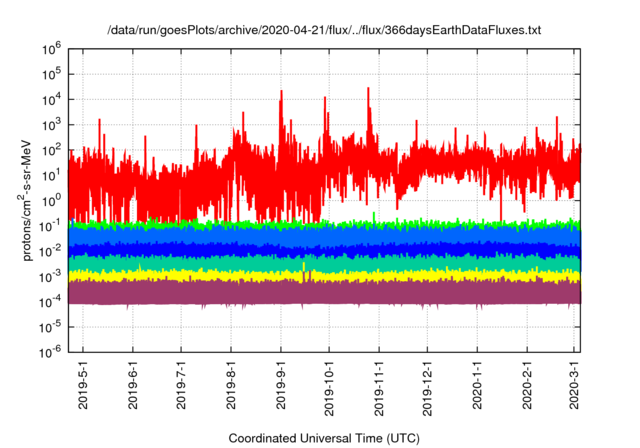Click the 10^2 y-axis tick label
Image resolution: width=640 pixels, height=448 pixels.
(x=51, y=151)
